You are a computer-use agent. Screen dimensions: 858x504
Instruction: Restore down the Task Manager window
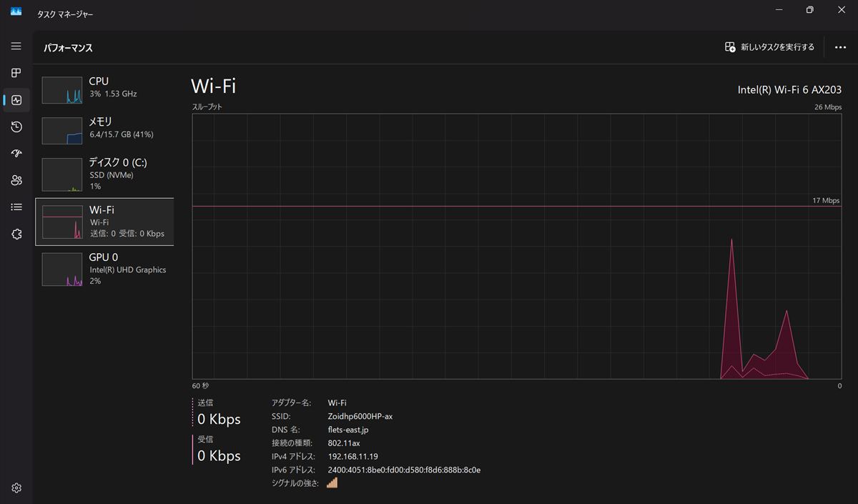pos(809,10)
